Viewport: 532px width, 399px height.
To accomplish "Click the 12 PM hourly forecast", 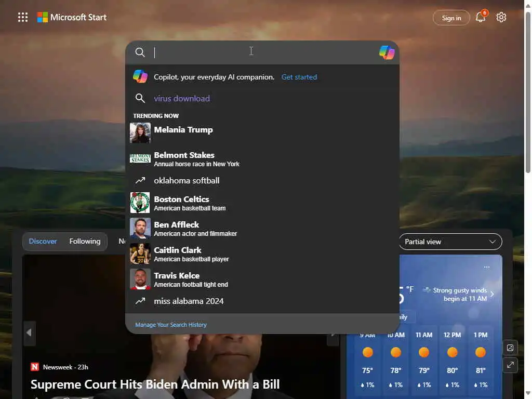I will tap(452, 361).
